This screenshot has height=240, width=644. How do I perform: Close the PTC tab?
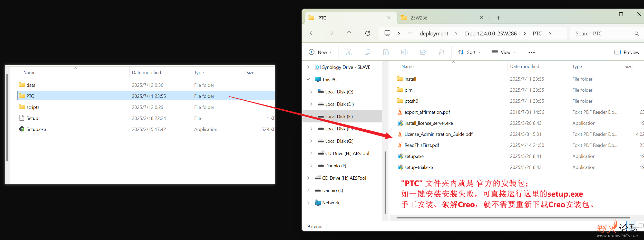pyautogui.click(x=389, y=17)
